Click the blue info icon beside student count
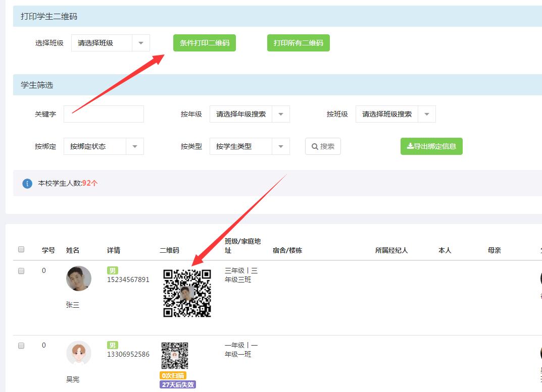 coord(27,184)
